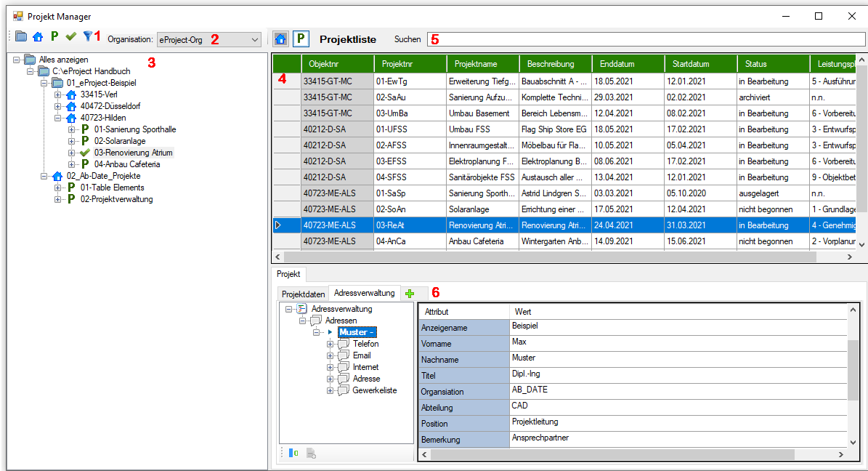
Task: Click the Wert column header
Action: [678, 311]
